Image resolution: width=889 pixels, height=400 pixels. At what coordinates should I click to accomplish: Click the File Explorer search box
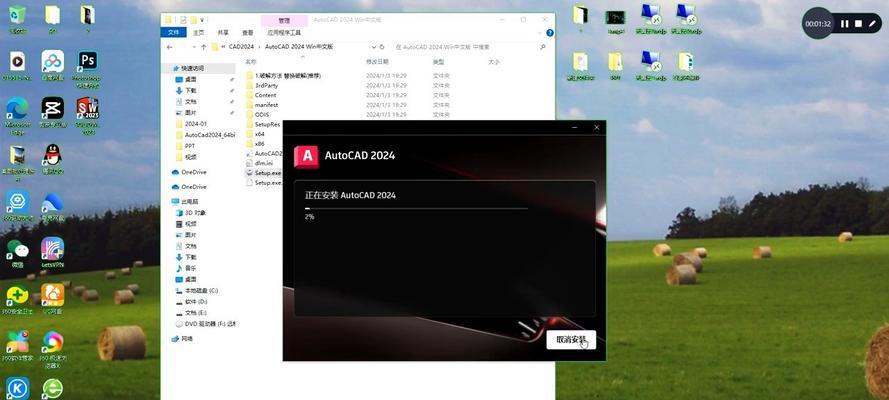(x=469, y=46)
